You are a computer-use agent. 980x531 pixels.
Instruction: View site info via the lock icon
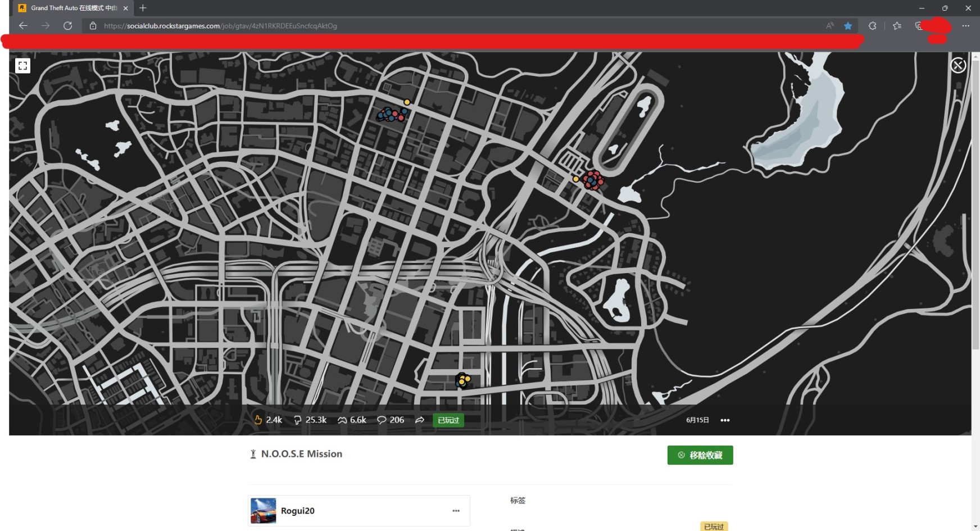93,26
